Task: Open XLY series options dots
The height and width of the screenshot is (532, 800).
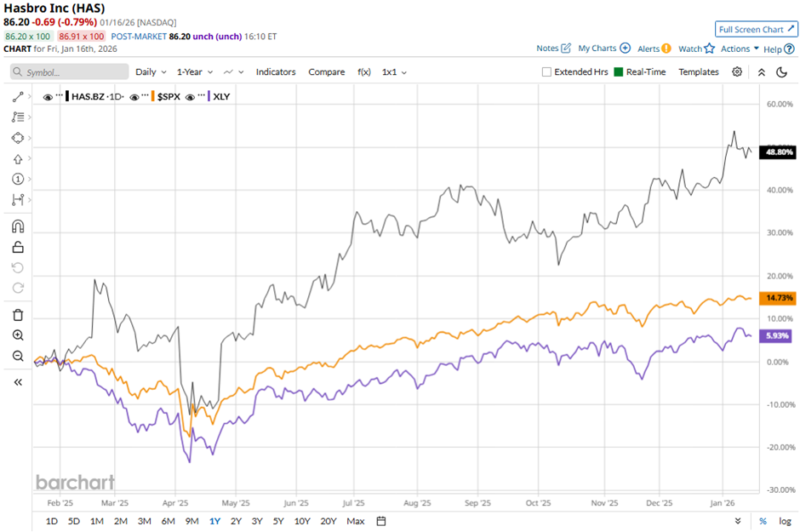Action: coord(201,95)
